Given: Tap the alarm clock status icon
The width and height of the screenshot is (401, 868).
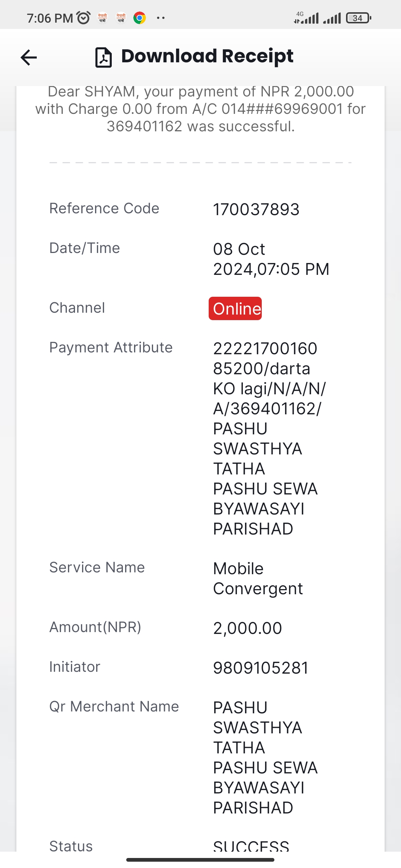Looking at the screenshot, I should pyautogui.click(x=83, y=18).
